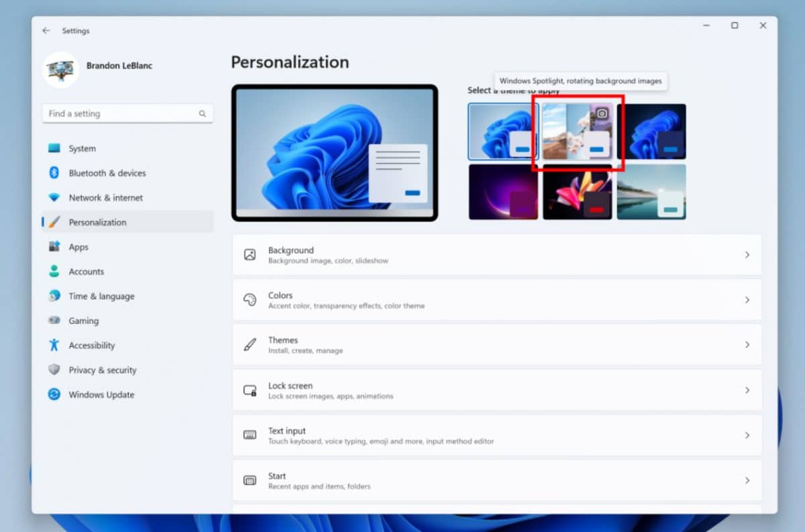Select the dark purple Glow theme
Viewport: 805px width, 532px height.
[503, 191]
